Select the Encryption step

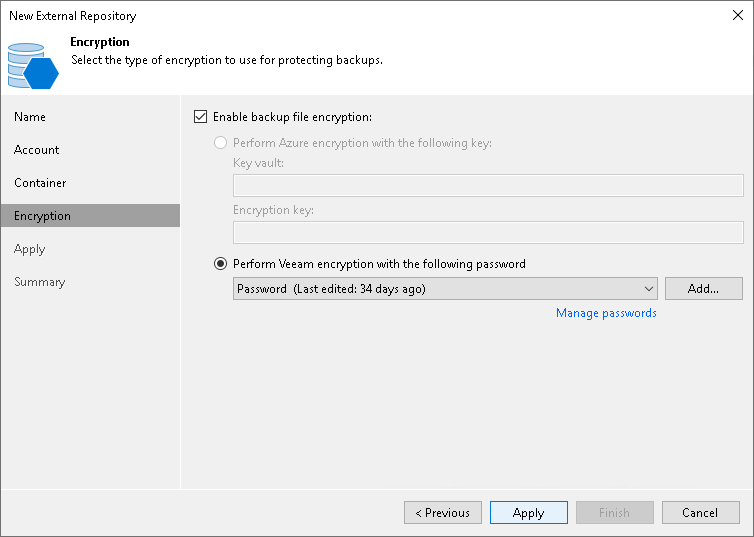tap(42, 216)
